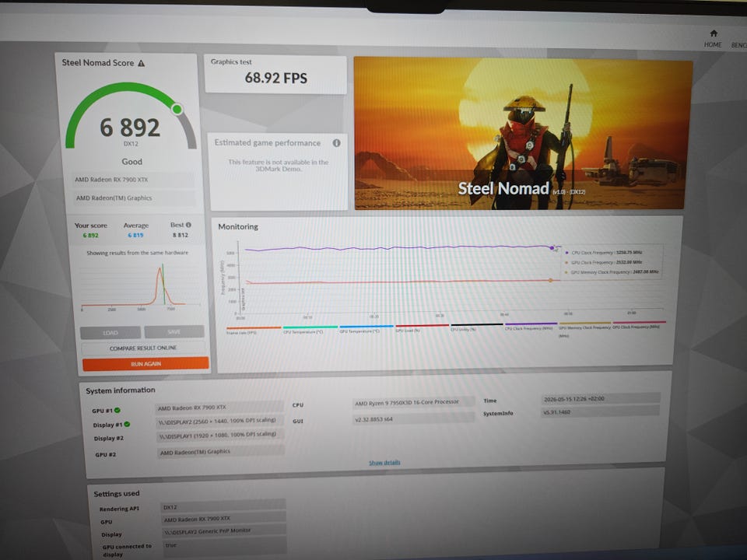Toggle the GPU Load (%) graph legend

click(422, 328)
